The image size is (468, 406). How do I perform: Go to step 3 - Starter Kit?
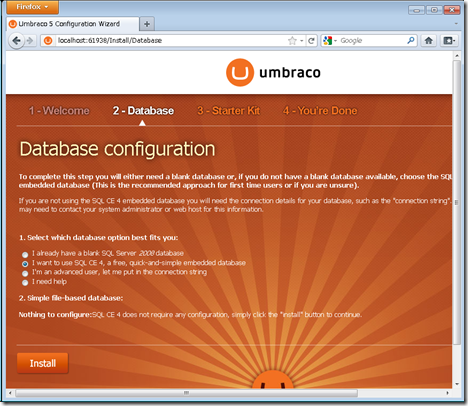(228, 111)
